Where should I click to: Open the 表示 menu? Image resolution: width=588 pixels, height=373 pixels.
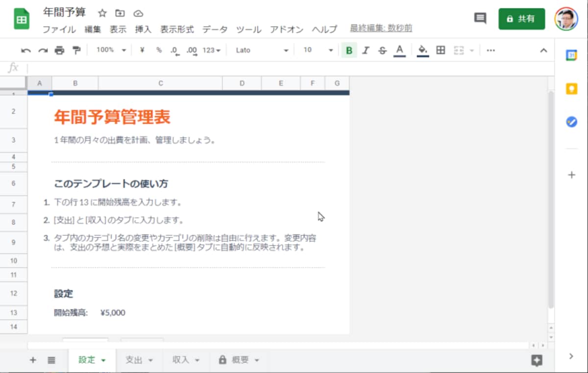point(118,29)
